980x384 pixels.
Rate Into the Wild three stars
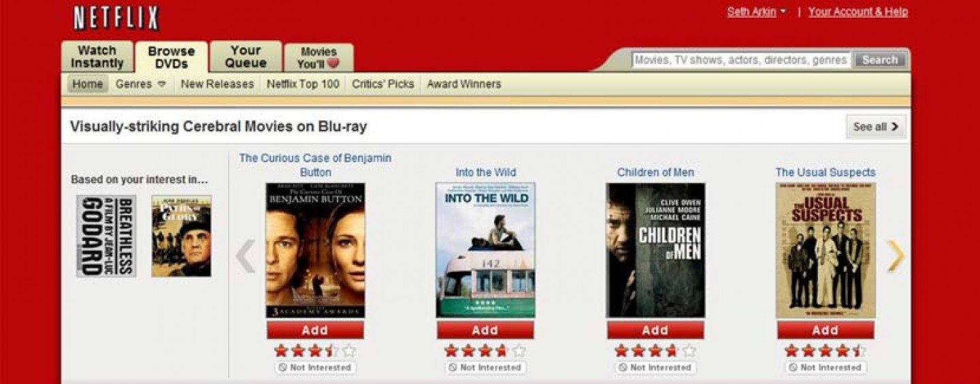click(x=485, y=351)
